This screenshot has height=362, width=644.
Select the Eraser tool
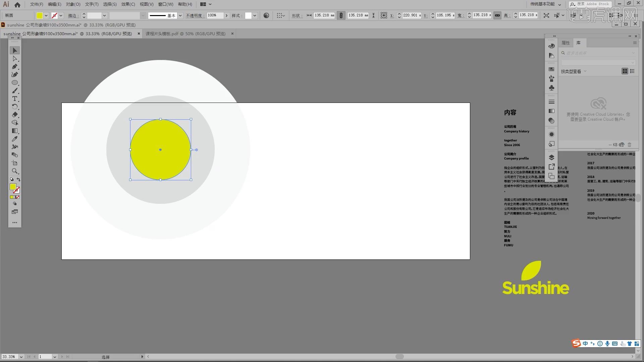pyautogui.click(x=15, y=115)
